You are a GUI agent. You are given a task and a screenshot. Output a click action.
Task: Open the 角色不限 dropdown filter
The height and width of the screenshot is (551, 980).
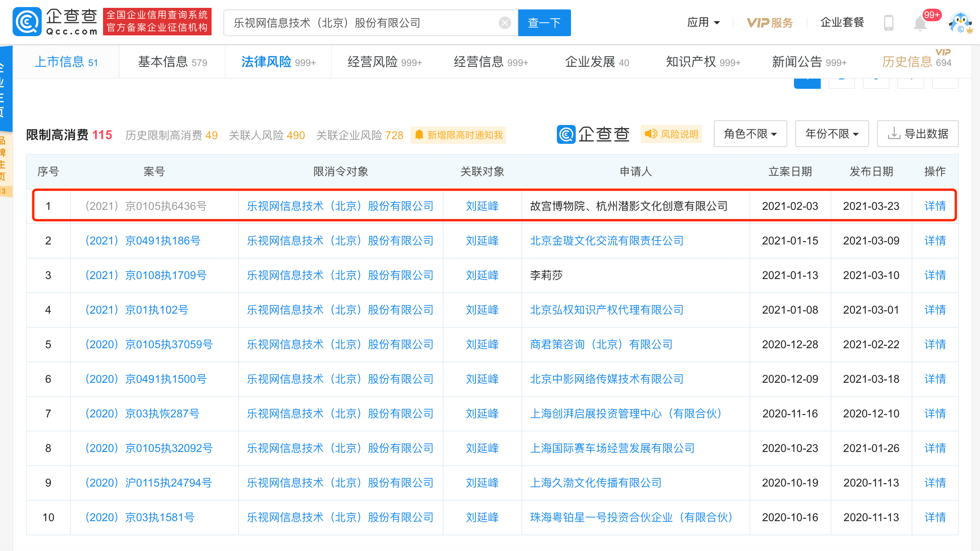tap(750, 134)
